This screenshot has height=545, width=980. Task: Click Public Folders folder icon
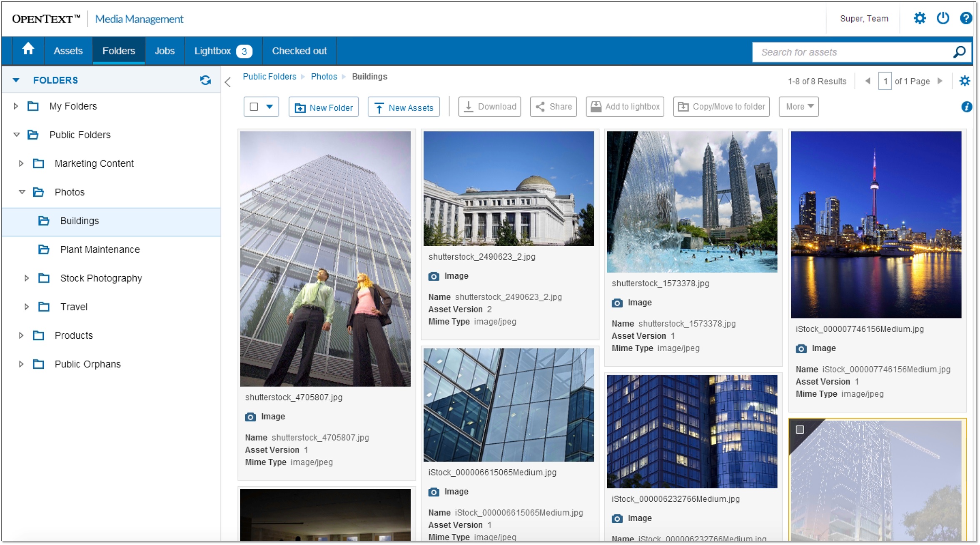[x=33, y=135]
